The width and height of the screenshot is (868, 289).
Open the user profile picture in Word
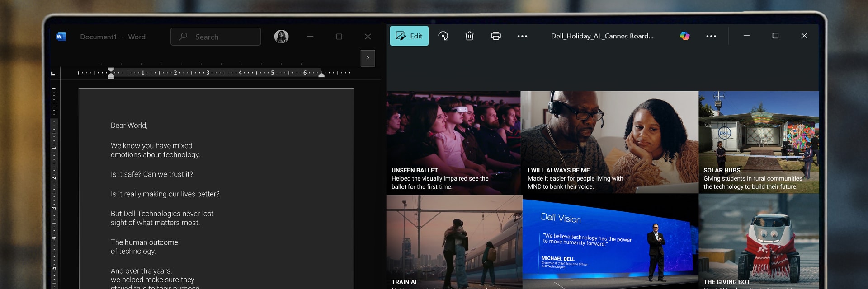281,37
